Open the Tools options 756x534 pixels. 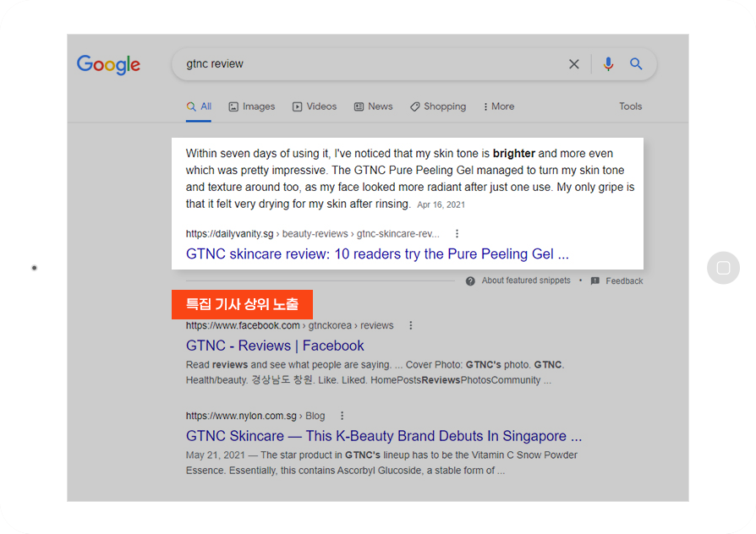(631, 106)
